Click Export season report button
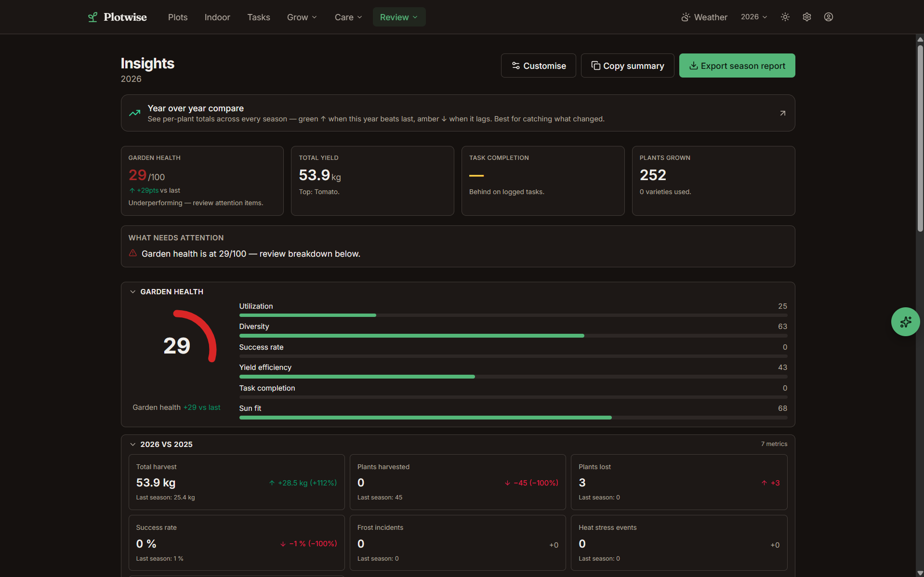This screenshot has width=924, height=577. (737, 66)
